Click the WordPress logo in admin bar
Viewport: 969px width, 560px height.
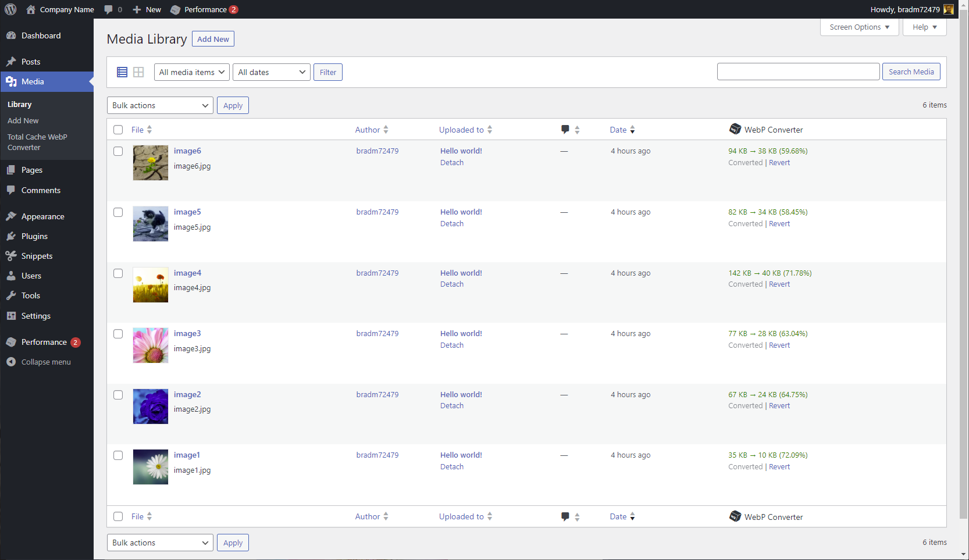(x=10, y=9)
